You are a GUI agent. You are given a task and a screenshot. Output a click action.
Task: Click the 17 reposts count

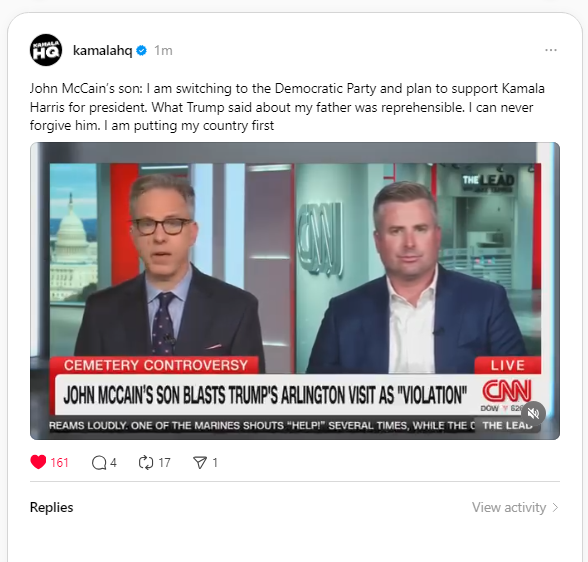(164, 463)
